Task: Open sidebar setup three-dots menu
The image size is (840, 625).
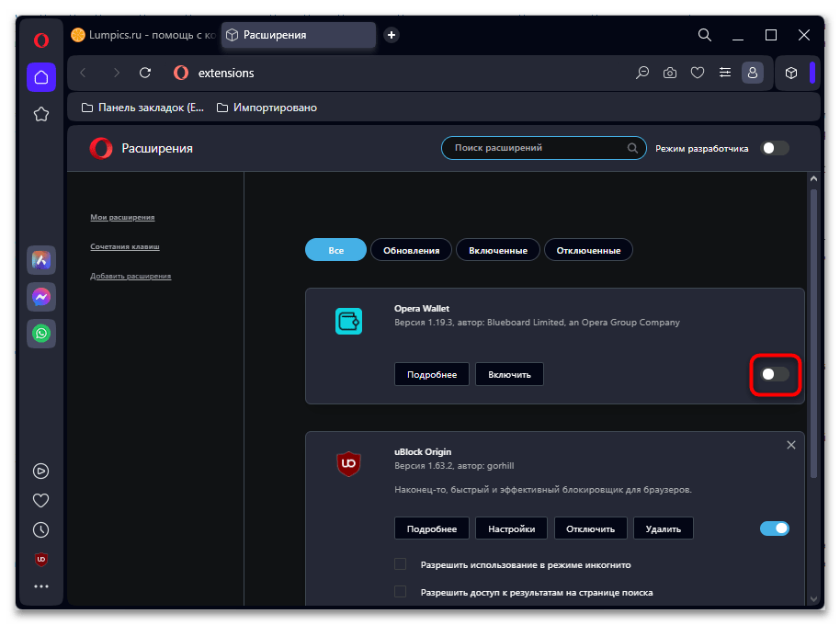Action: click(x=41, y=586)
